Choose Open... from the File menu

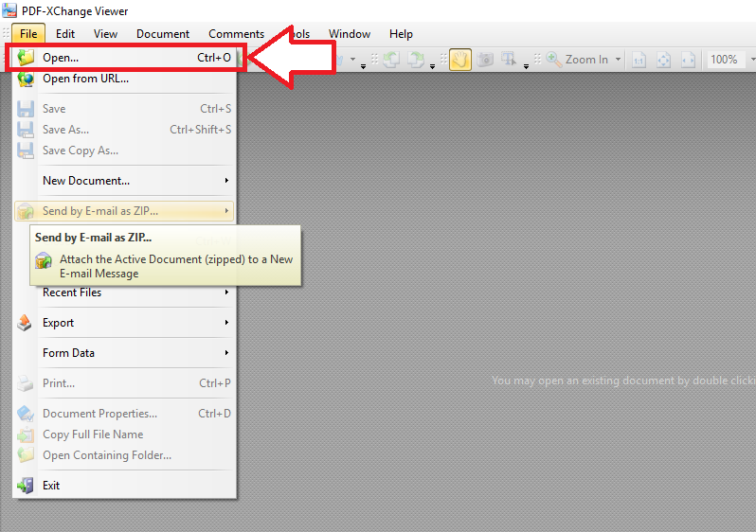124,58
